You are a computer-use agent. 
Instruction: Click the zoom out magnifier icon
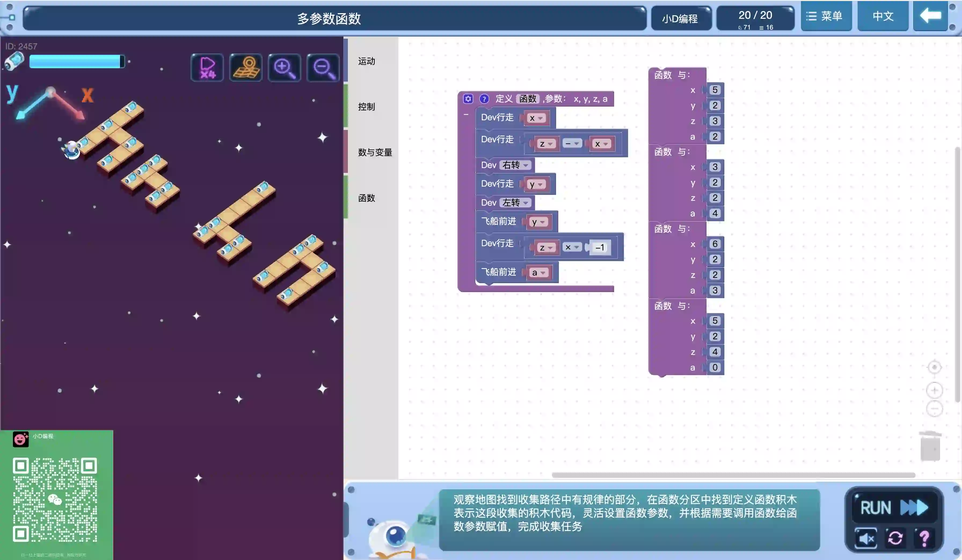coord(323,68)
